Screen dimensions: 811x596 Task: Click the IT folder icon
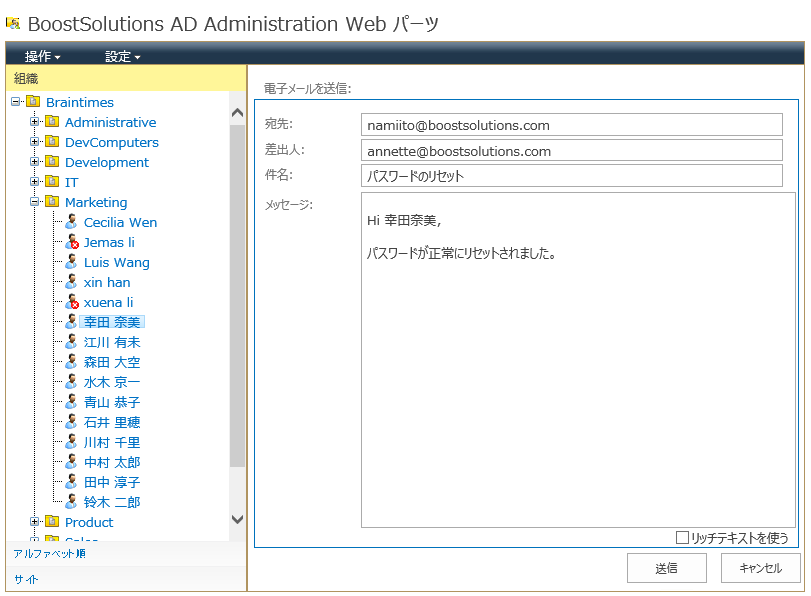point(52,181)
